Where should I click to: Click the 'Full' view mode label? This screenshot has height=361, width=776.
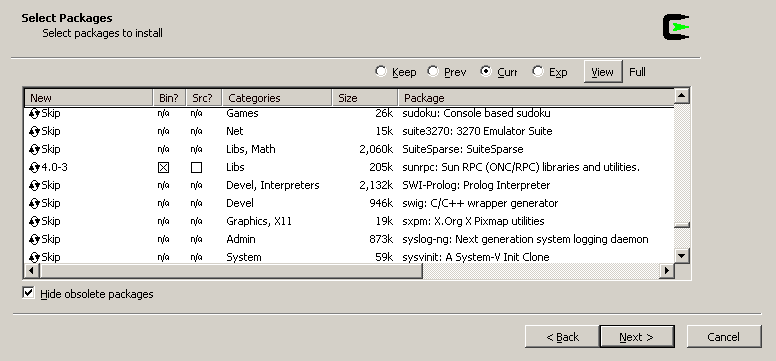click(637, 72)
